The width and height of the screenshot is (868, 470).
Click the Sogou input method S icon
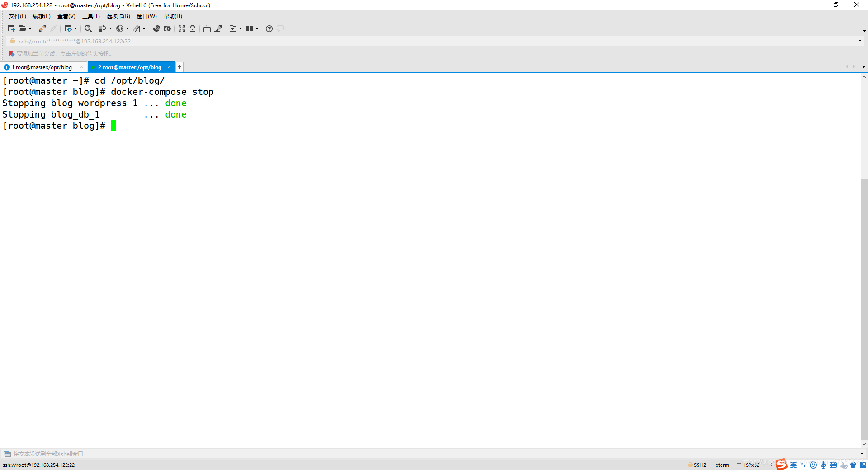(x=781, y=465)
